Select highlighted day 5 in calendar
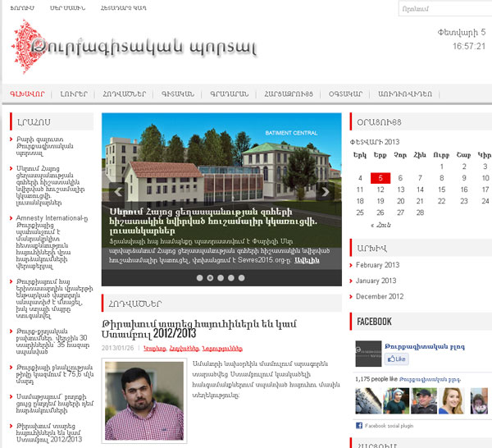Image resolution: width=492 pixels, height=448 pixels. (x=379, y=178)
